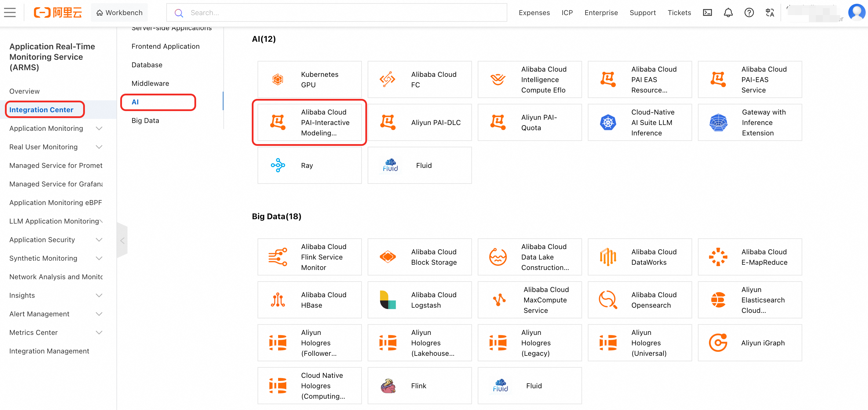Expand the Alert Management section

tap(99, 314)
